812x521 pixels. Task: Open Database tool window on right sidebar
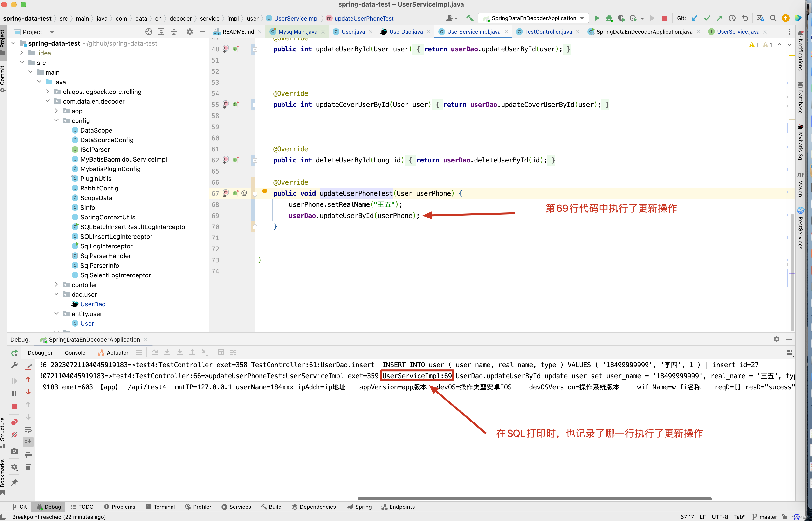click(800, 98)
